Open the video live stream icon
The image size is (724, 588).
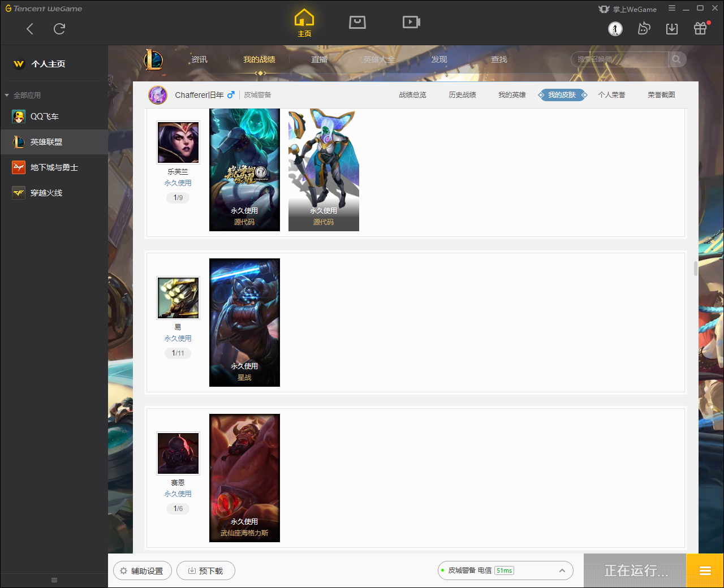(x=411, y=22)
